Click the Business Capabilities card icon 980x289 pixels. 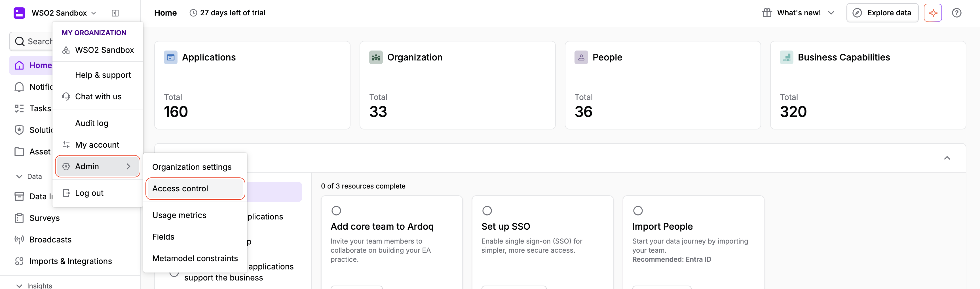point(786,58)
